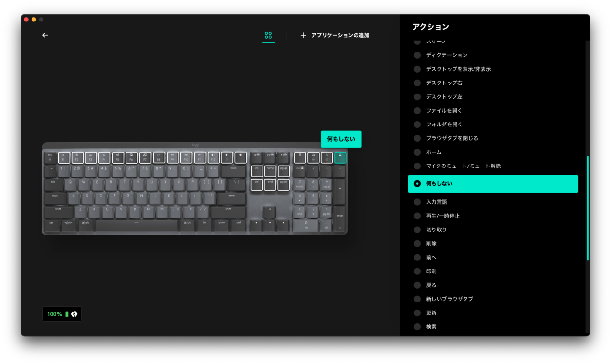Select the highlighted lock key on keyboard
Screen dimensions: 611x364
[340, 157]
